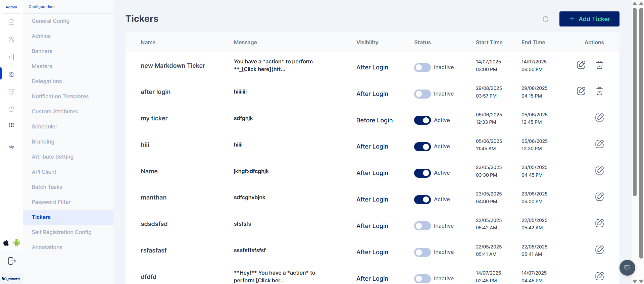Enable the 'new Markdown Ticker' status toggle
This screenshot has height=284, width=644.
pyautogui.click(x=422, y=67)
